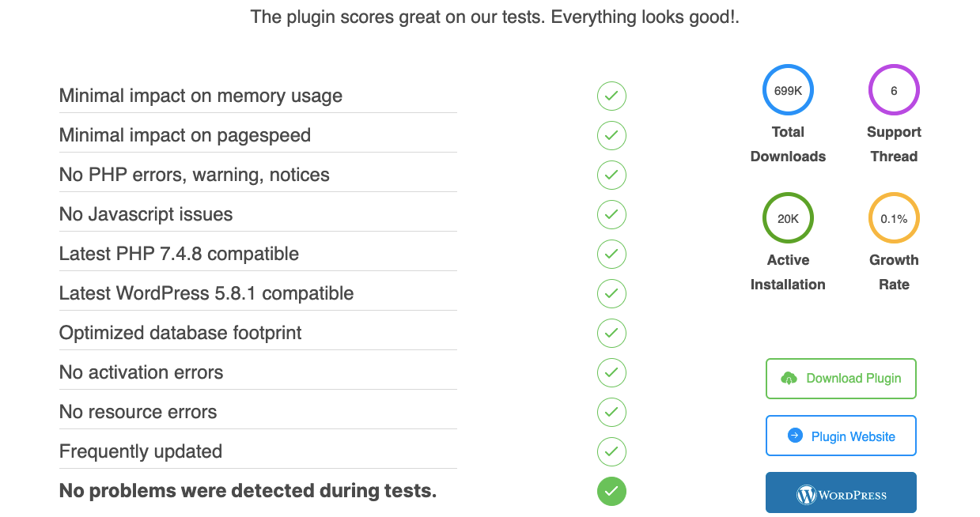
Task: Toggle the activation errors check
Action: click(611, 372)
